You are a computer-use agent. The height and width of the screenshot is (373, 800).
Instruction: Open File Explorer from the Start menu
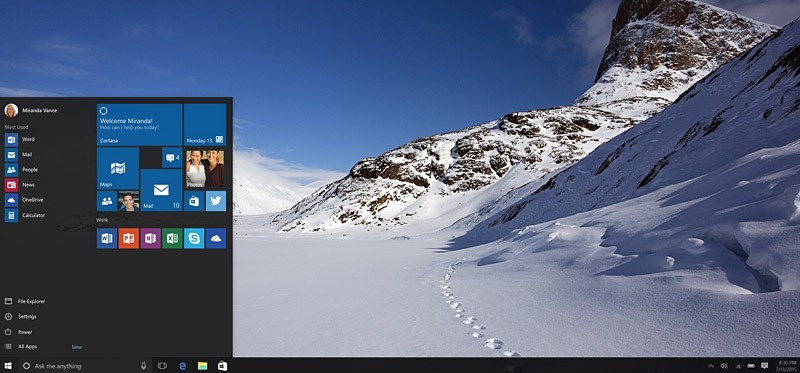(x=25, y=302)
